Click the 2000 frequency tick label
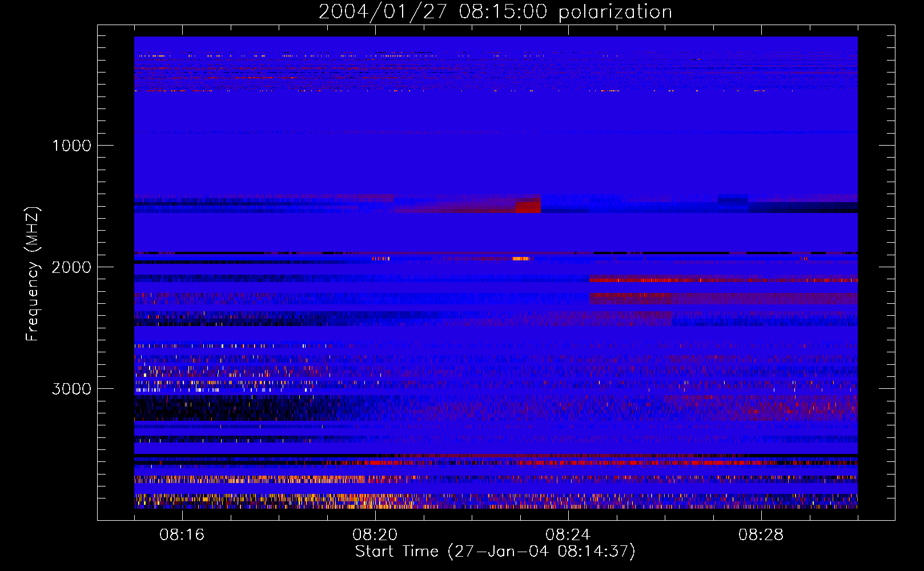This screenshot has width=924, height=571. click(x=71, y=267)
